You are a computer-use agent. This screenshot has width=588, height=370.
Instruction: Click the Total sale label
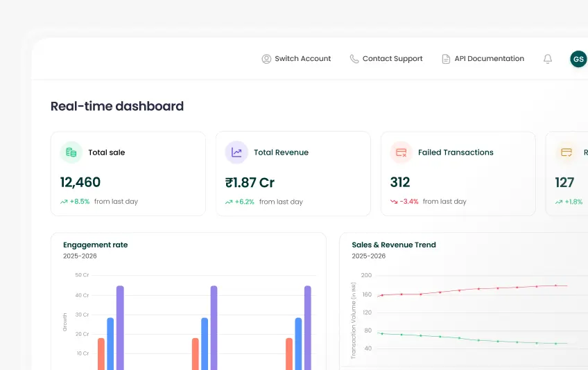tap(107, 152)
